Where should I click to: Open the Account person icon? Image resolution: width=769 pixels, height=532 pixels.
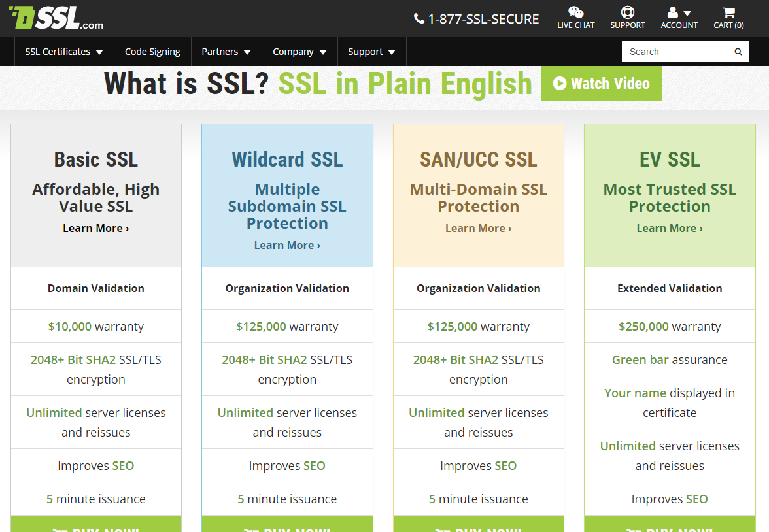pyautogui.click(x=673, y=12)
